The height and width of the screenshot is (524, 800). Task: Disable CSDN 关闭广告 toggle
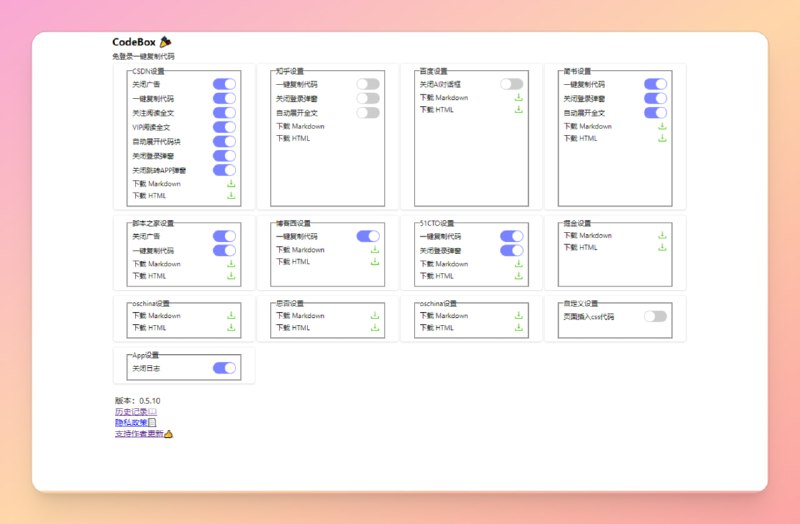click(224, 85)
